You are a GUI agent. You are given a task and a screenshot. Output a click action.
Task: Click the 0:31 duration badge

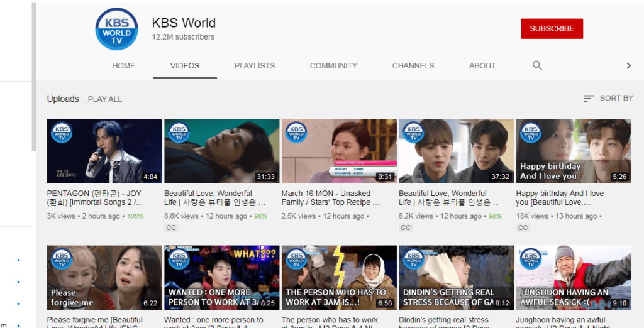pos(386,177)
